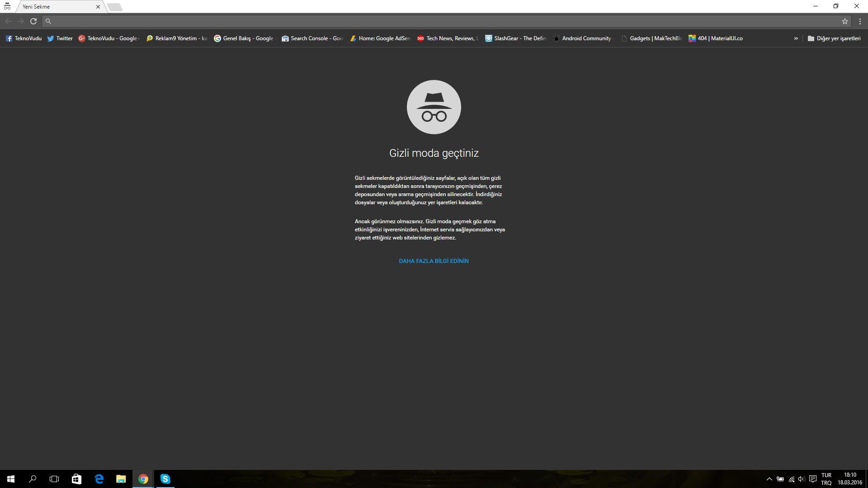Open the Search Console bookmark
This screenshot has width=868, height=488.
coord(312,38)
